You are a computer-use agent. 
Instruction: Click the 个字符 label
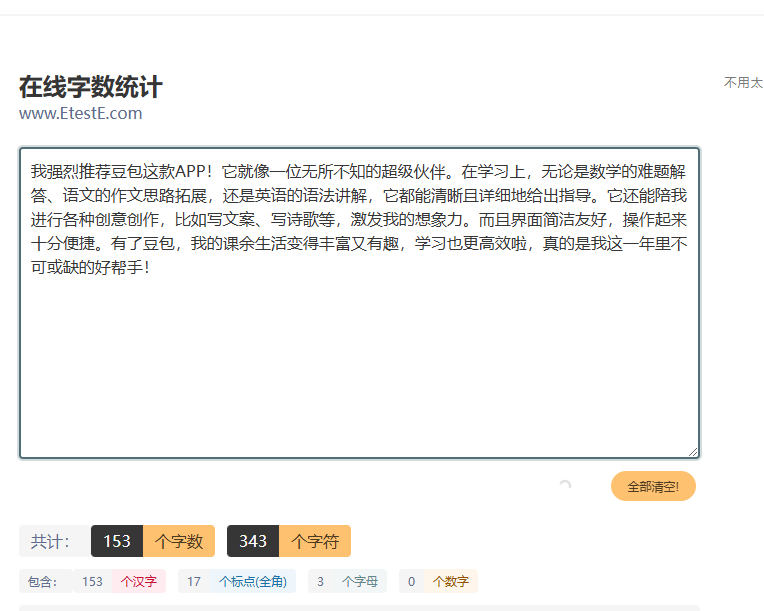pyautogui.click(x=315, y=541)
